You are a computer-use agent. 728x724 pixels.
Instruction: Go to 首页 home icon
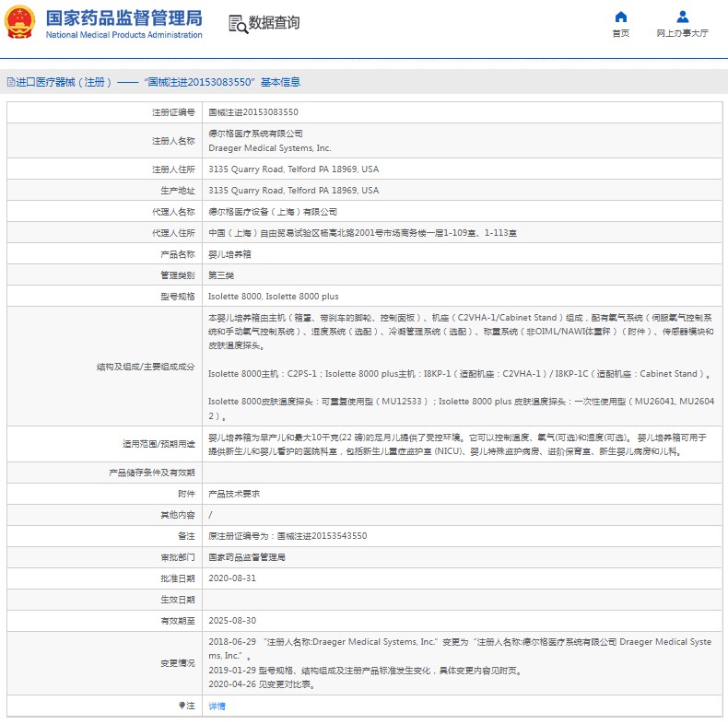pos(621,18)
